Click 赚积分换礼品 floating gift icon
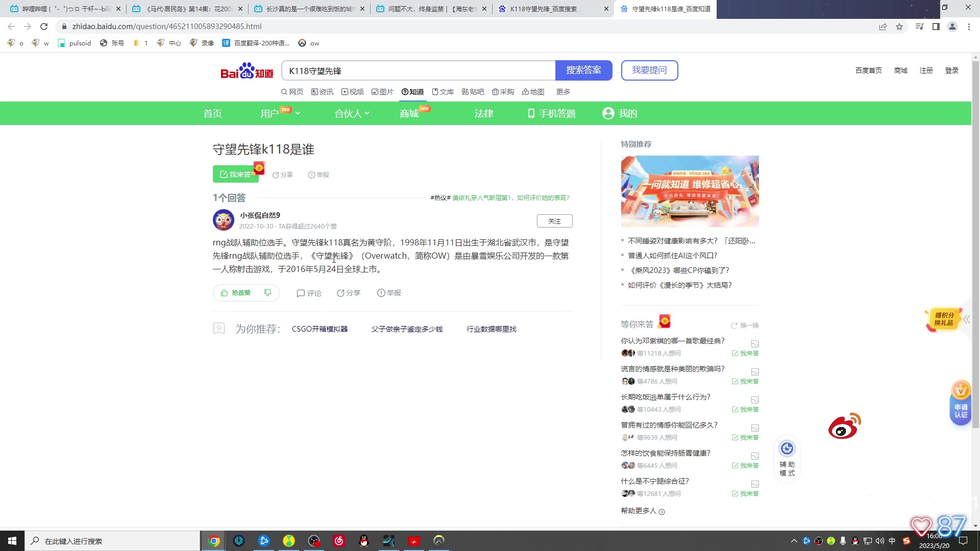 (x=943, y=319)
